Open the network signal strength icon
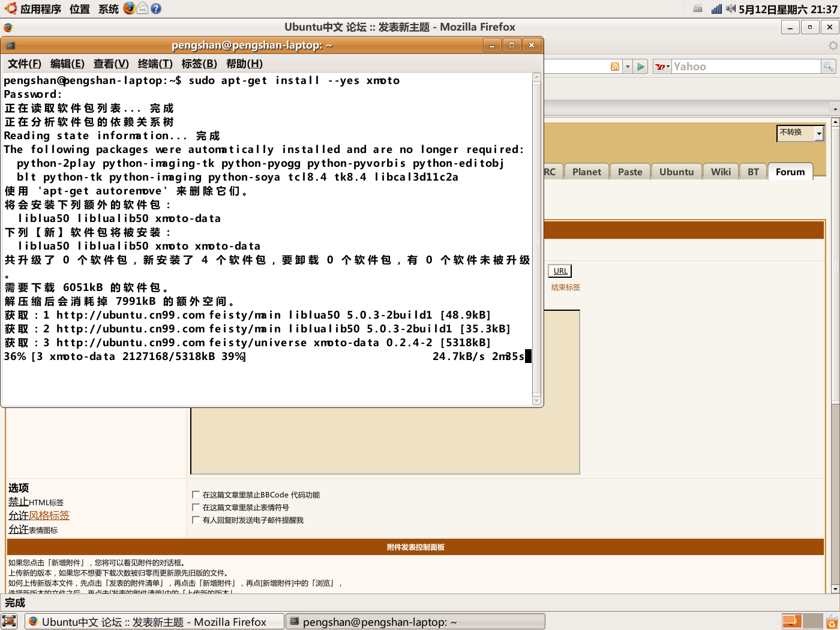 716,8
